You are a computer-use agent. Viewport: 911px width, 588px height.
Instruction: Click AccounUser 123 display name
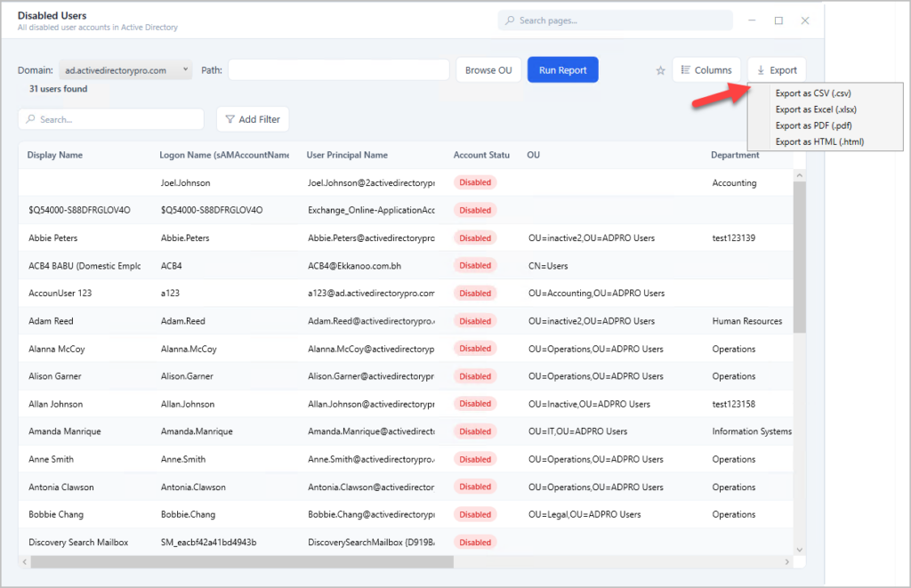coord(60,294)
